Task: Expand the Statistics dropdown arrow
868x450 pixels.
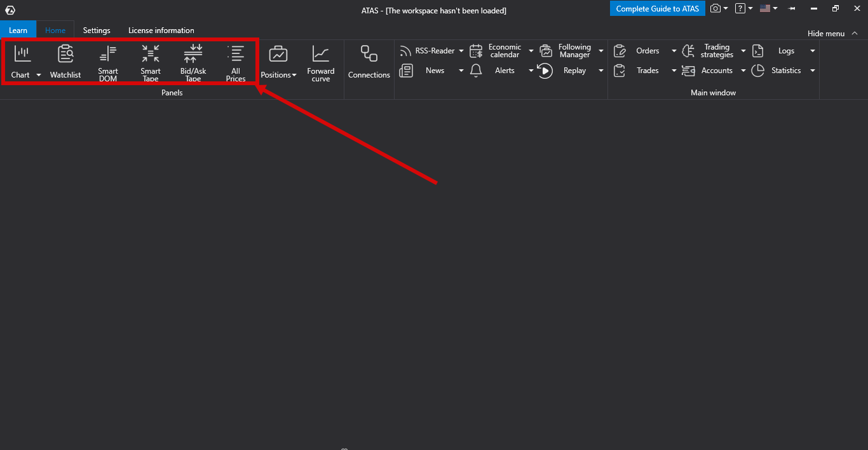Action: tap(813, 71)
